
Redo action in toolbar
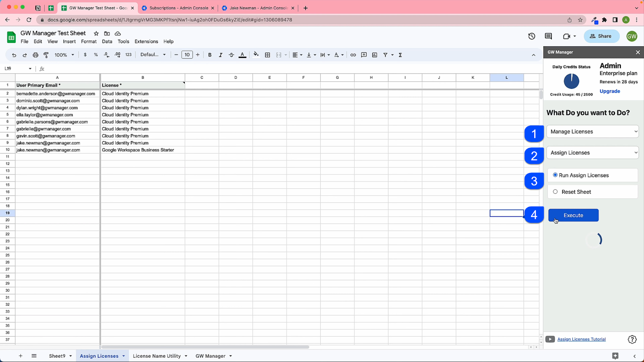point(25,55)
